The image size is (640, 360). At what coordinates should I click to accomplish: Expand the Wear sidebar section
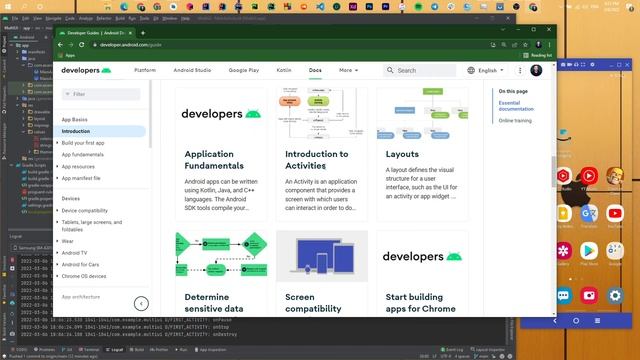[67, 241]
